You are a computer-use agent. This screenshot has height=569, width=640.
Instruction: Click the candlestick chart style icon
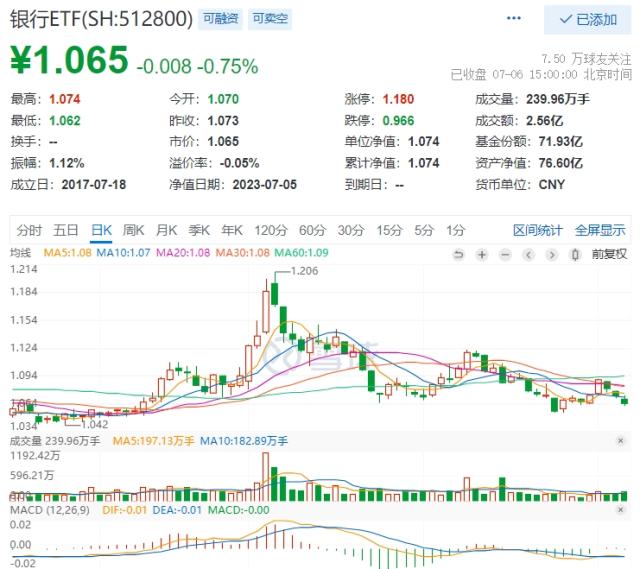pos(575,255)
